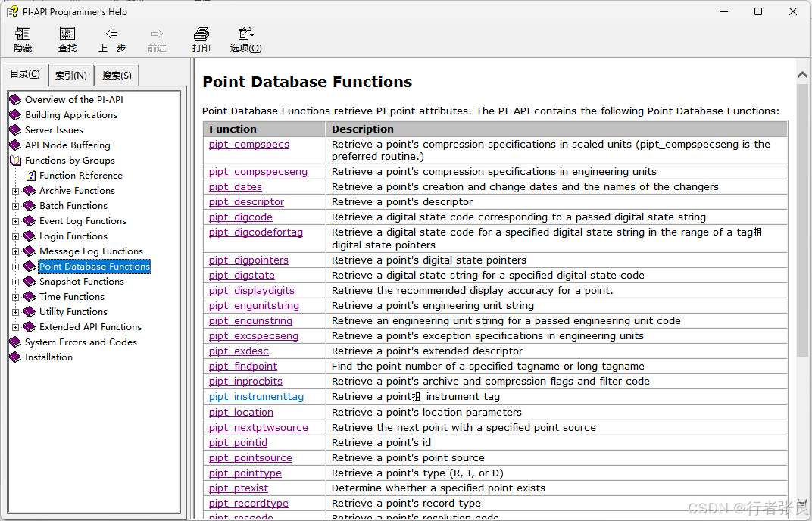Expand the Extended API Functions tree node
Image resolution: width=812 pixels, height=521 pixels.
pos(16,327)
